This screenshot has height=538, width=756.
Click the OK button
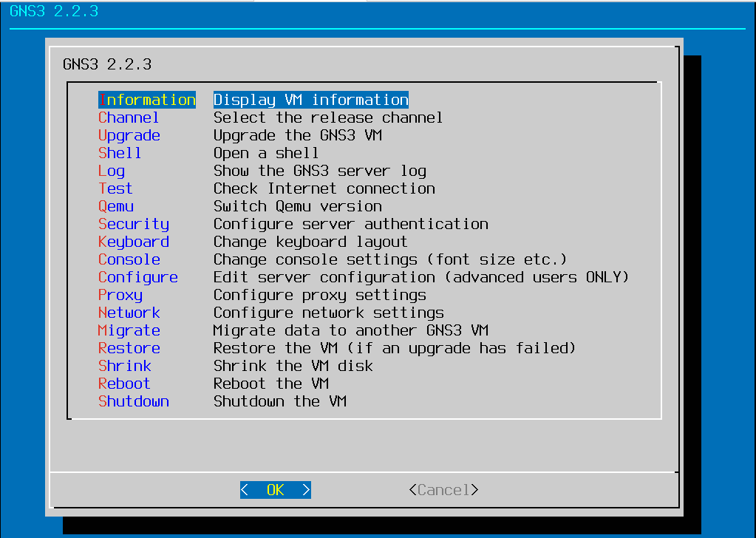point(276,490)
